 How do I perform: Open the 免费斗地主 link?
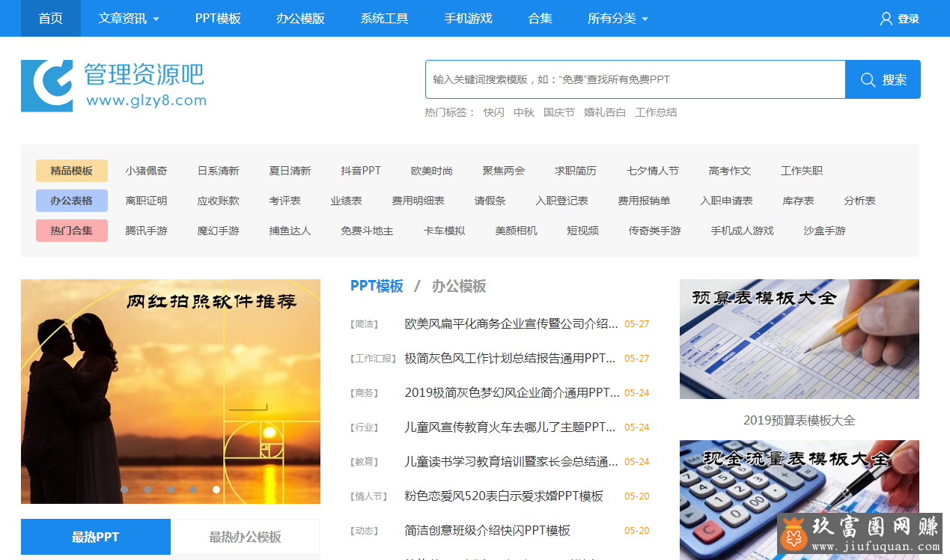click(367, 231)
